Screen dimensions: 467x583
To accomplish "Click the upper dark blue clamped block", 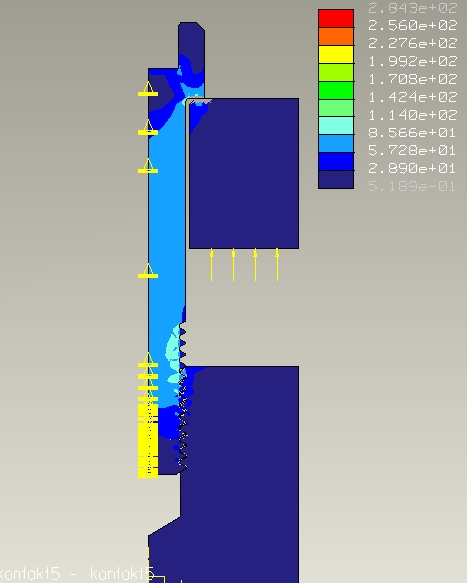I will tap(244, 173).
